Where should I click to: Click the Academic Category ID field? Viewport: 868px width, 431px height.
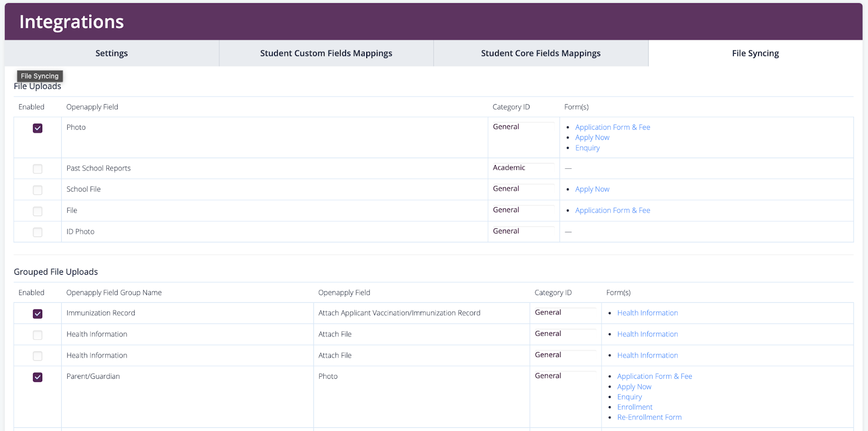point(522,168)
